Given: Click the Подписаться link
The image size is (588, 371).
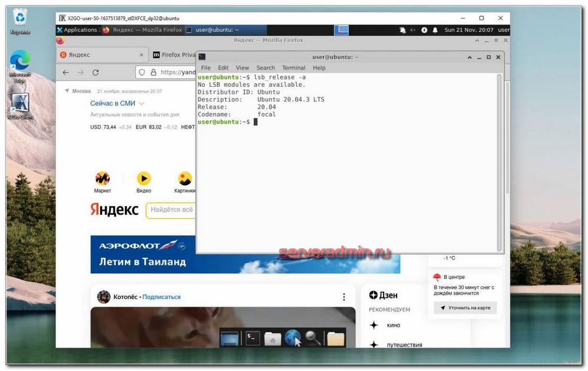Looking at the screenshot, I should (x=161, y=297).
